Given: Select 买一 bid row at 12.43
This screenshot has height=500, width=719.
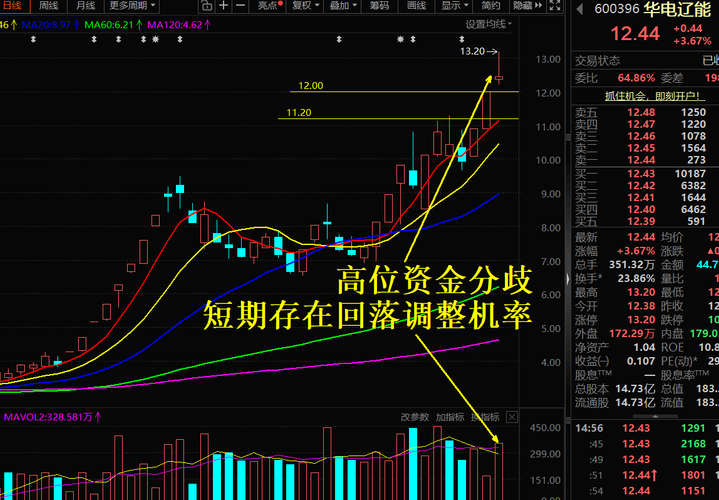Looking at the screenshot, I should point(645,174).
